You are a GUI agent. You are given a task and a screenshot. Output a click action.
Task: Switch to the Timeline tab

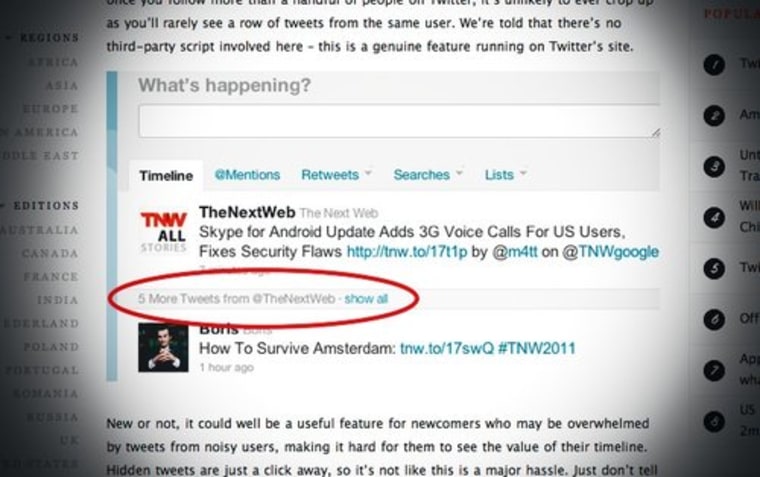coord(166,175)
